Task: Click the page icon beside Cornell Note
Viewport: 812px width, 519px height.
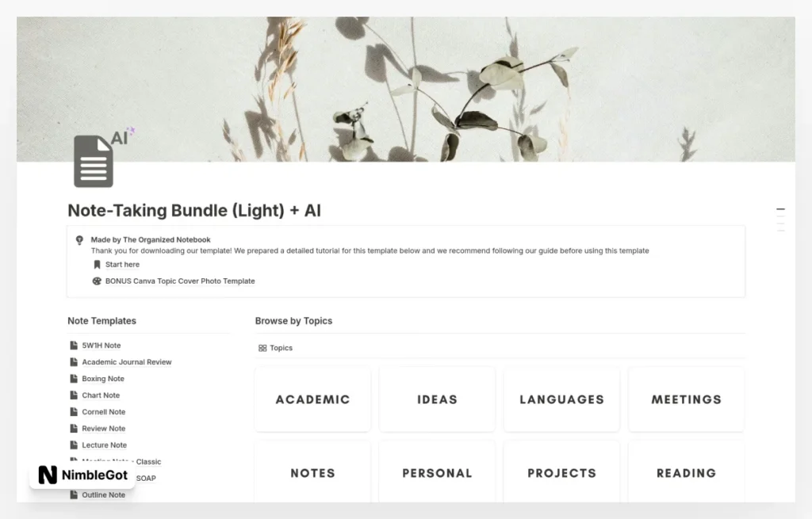Action: coord(74,411)
